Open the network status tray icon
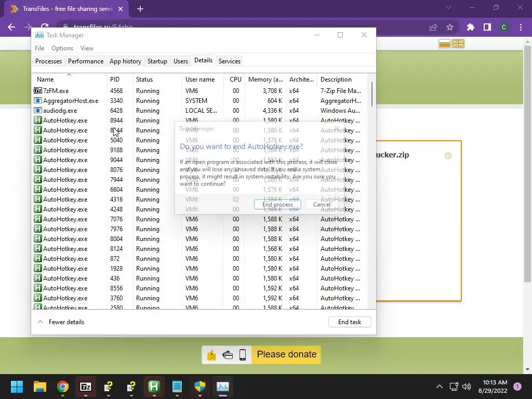This screenshot has height=399, width=532. [x=454, y=387]
